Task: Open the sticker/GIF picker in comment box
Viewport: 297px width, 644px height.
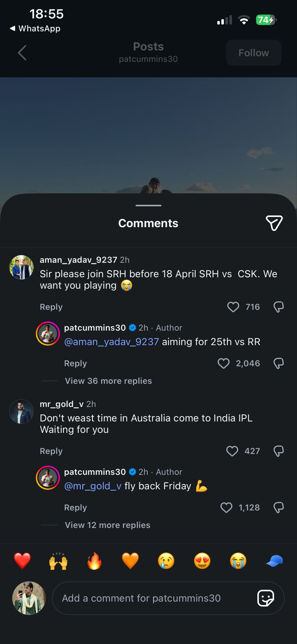Action: pos(266,598)
